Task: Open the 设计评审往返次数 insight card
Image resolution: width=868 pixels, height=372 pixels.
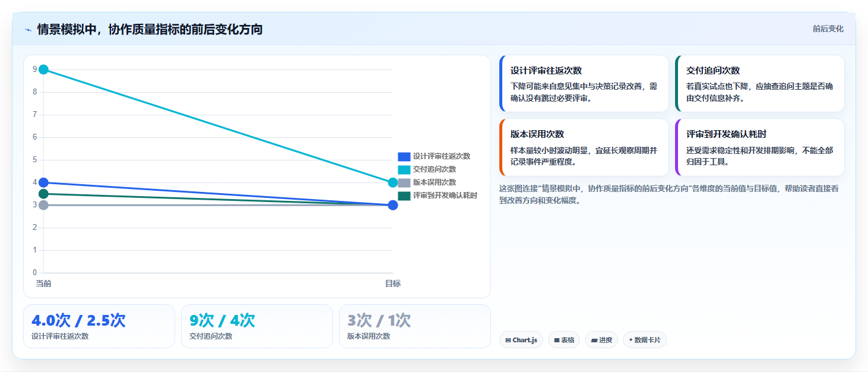Action: coord(584,84)
